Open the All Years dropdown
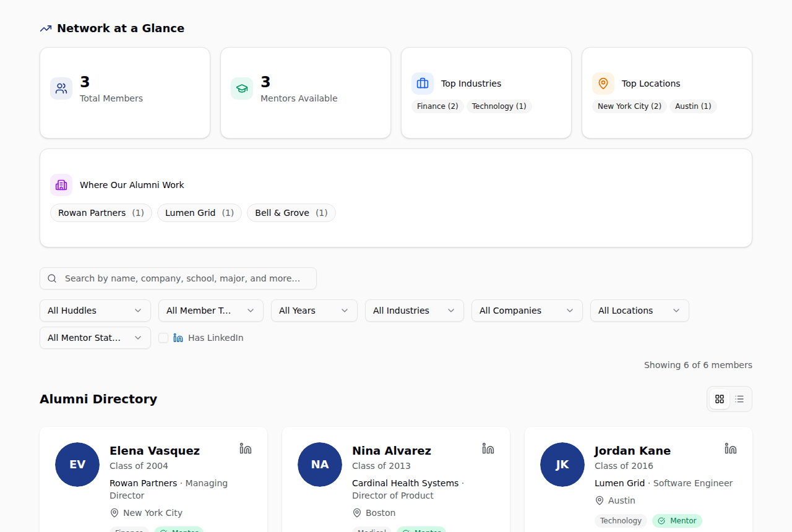Image resolution: width=792 pixels, height=532 pixels. [x=314, y=311]
